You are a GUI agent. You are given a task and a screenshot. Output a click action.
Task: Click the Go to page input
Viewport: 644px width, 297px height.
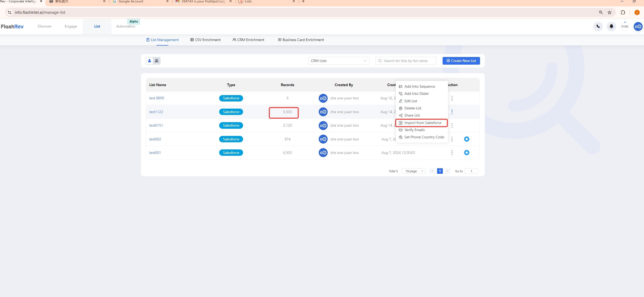point(471,171)
